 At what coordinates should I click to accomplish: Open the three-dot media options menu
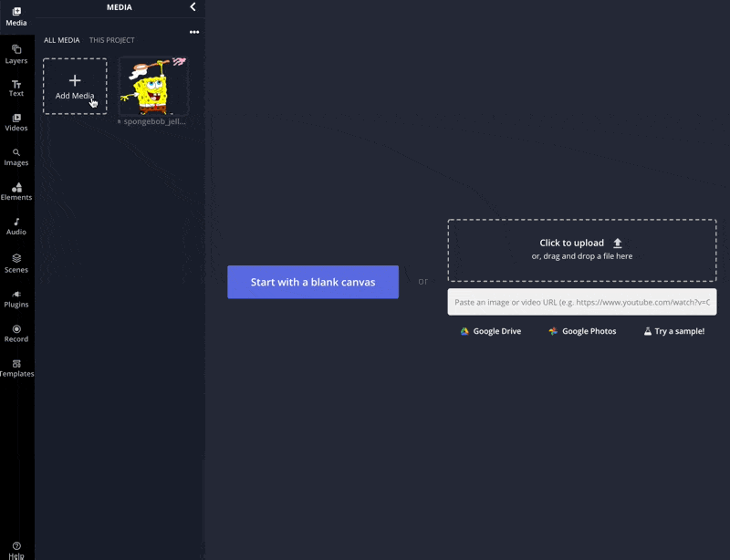(194, 32)
